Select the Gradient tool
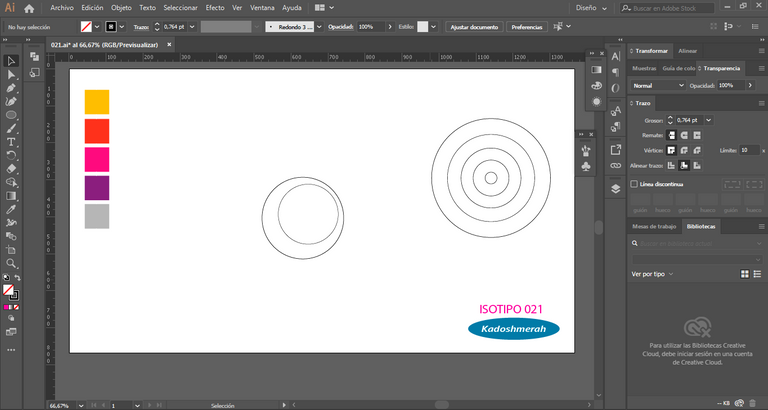This screenshot has width=768, height=410. (11, 196)
